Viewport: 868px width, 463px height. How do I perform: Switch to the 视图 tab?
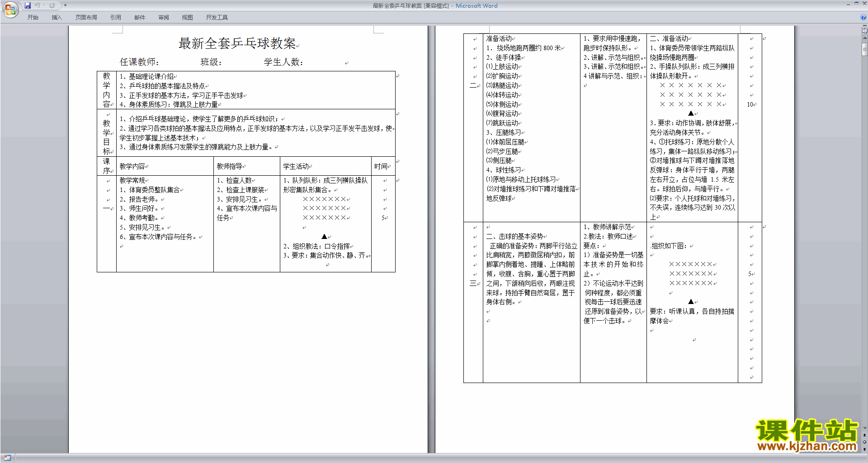tap(188, 18)
